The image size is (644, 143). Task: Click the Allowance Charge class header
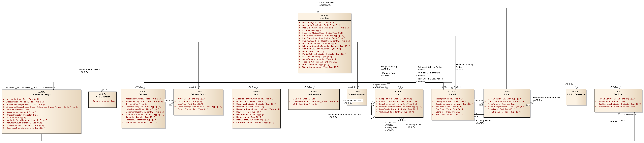coord(41,95)
